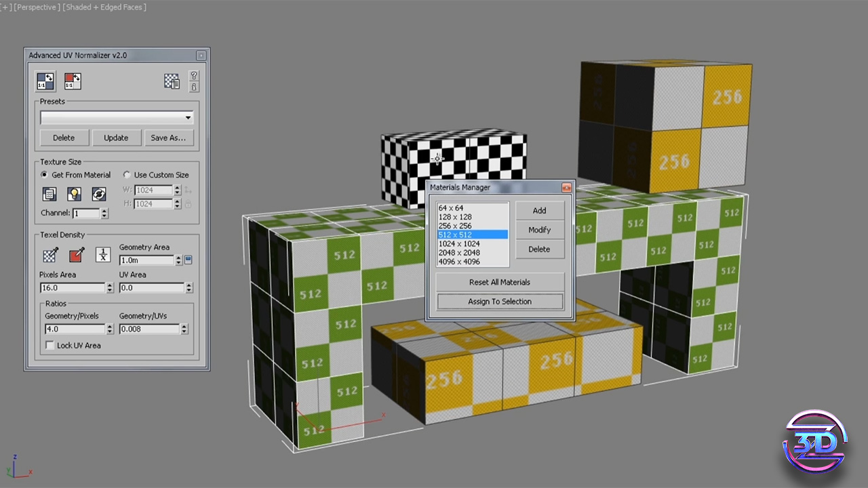
Task: Select 256 x 256 in the materials list
Action: pos(455,226)
